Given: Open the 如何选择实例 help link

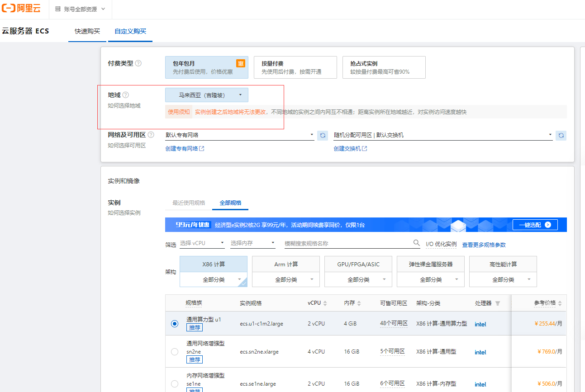Looking at the screenshot, I should [124, 213].
